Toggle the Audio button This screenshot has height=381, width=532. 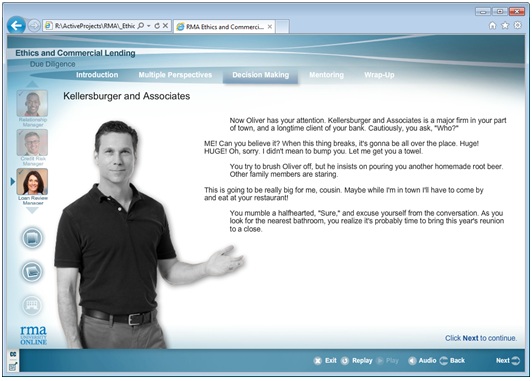pos(422,360)
